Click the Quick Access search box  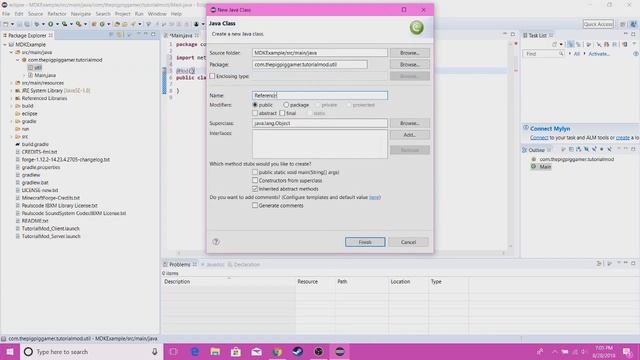coord(598,24)
